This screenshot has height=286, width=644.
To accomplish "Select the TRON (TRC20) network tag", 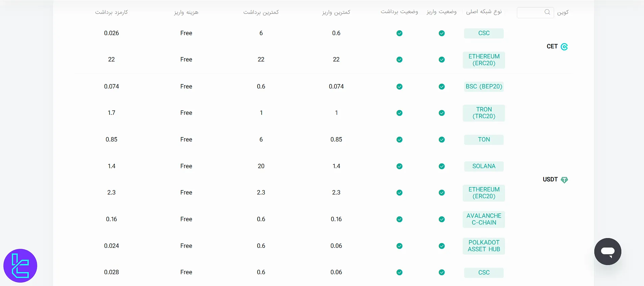I will [484, 113].
